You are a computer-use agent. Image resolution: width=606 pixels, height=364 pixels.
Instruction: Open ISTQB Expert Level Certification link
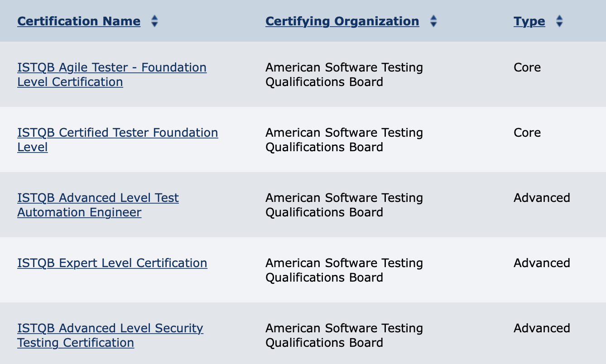click(112, 263)
